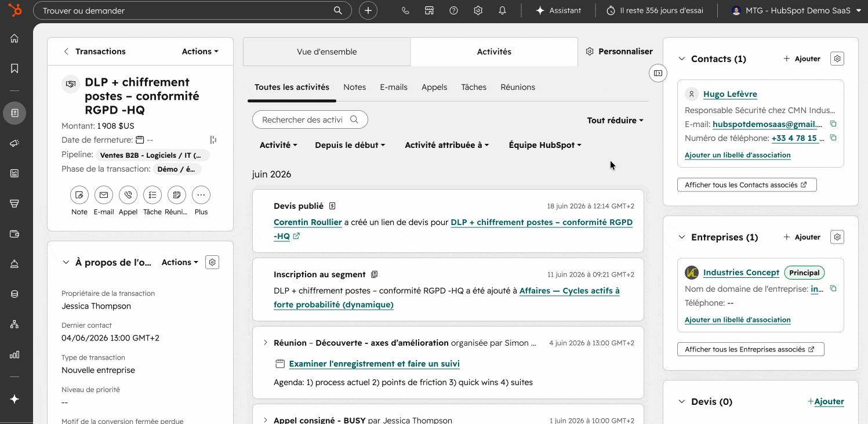Select the Activités tab

(x=494, y=52)
